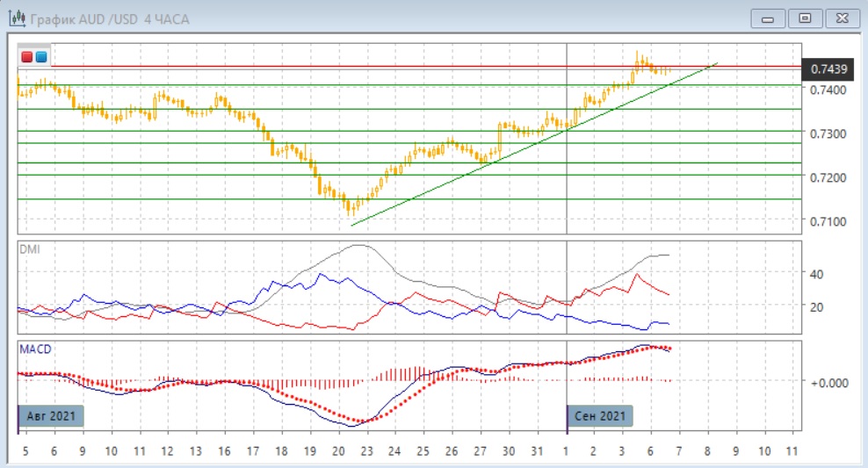Click the DMI scale value 20
Viewport: 868px width, 468px height.
click(x=816, y=307)
